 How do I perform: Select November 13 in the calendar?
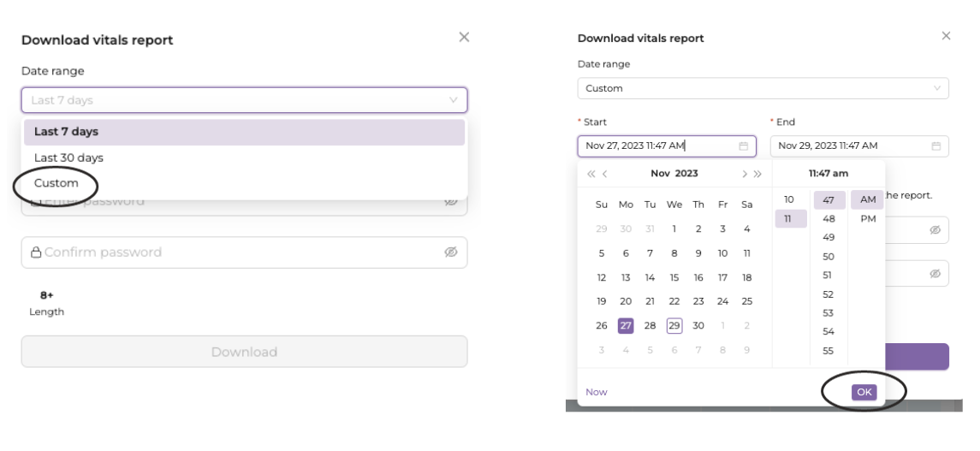(626, 277)
